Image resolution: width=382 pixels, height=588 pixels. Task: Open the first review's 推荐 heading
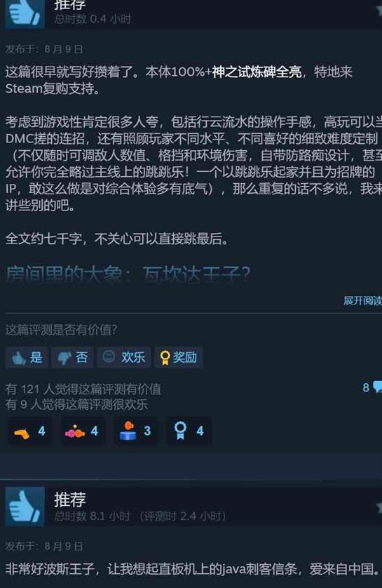click(70, 4)
